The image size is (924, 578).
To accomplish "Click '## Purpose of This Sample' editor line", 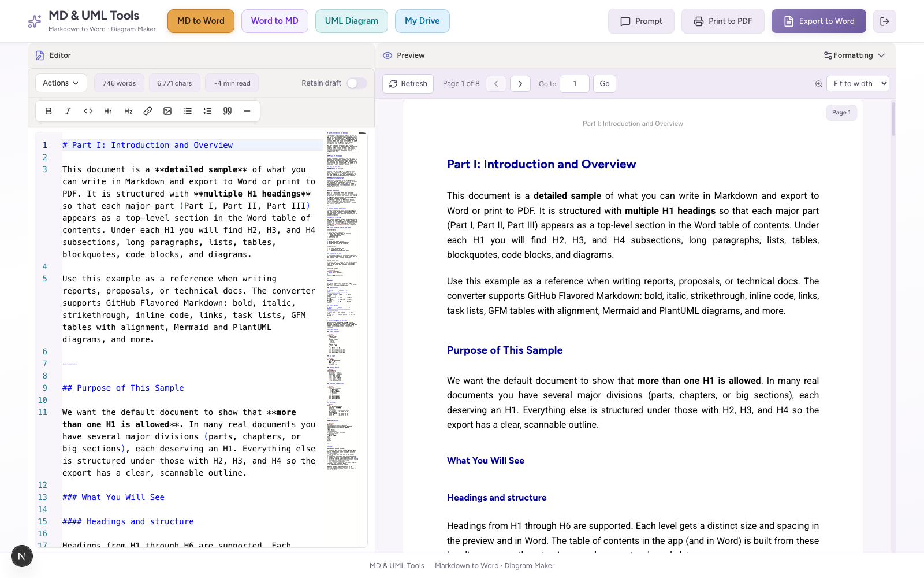I will pyautogui.click(x=123, y=388).
